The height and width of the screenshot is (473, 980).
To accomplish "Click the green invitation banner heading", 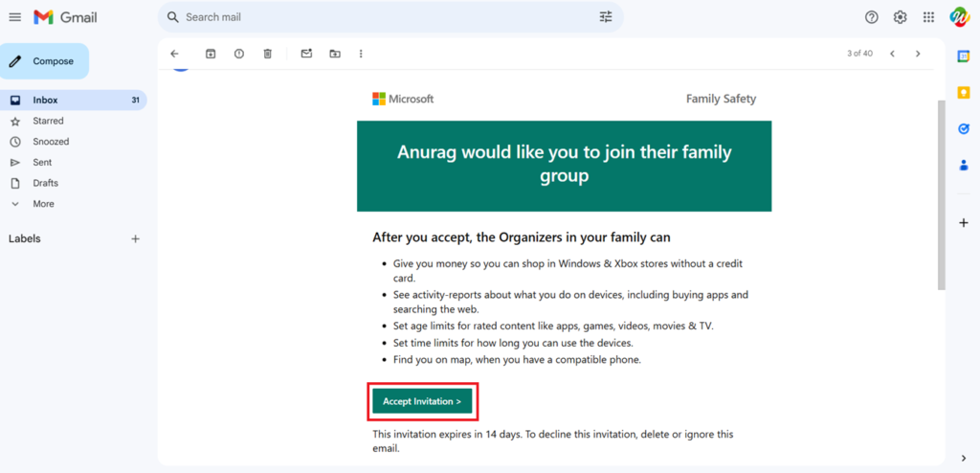I will click(564, 165).
